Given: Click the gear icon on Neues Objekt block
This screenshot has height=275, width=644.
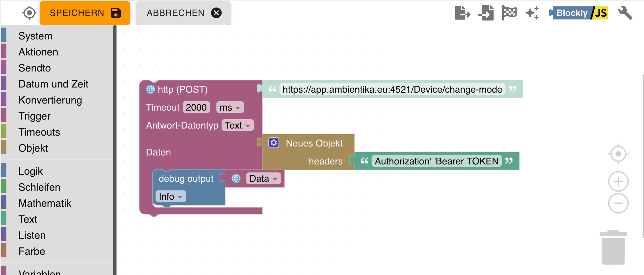Looking at the screenshot, I should click(274, 143).
